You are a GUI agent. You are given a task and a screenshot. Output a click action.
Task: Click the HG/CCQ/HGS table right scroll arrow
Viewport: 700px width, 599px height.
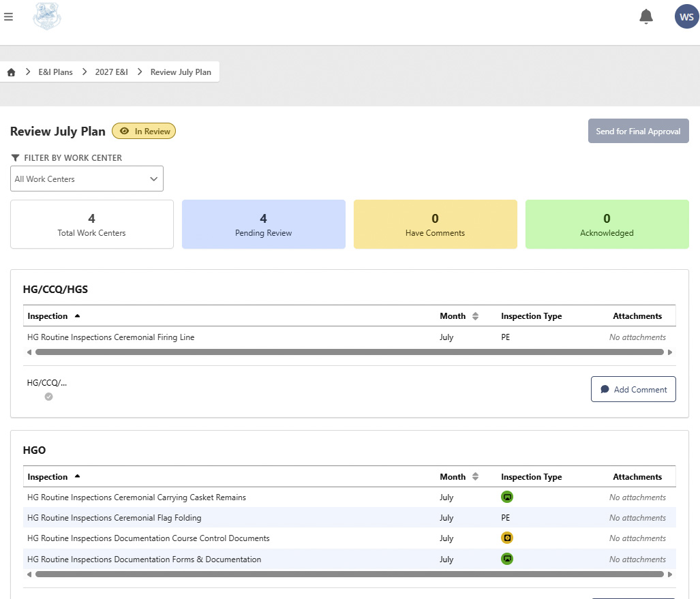pos(669,352)
